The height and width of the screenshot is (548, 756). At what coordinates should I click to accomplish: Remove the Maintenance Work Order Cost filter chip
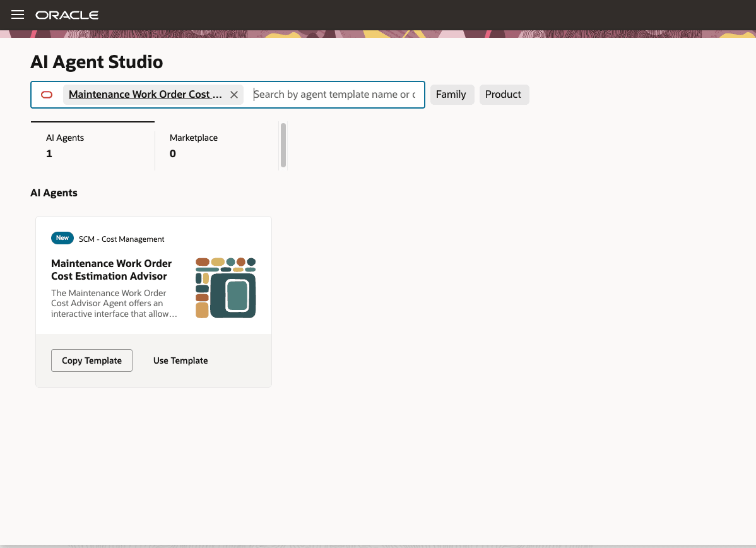(x=234, y=95)
